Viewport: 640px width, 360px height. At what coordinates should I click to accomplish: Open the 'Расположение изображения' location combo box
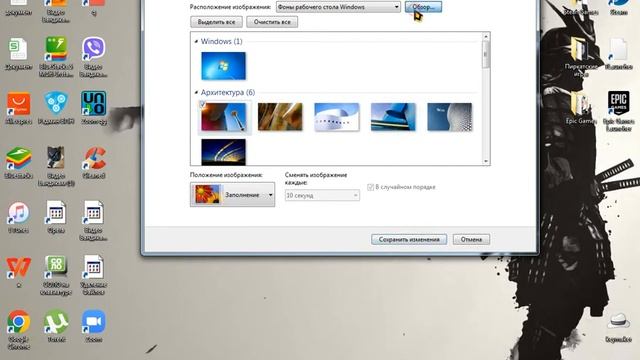point(338,7)
